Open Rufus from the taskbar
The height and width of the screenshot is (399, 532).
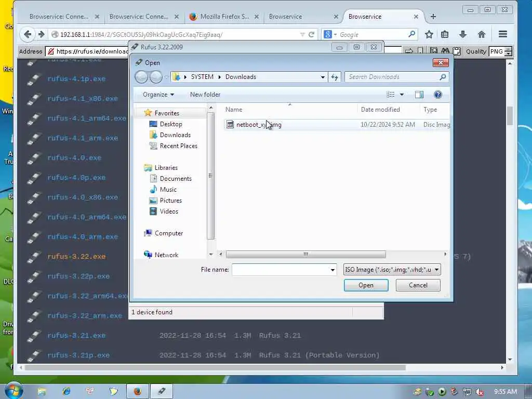coord(162,391)
